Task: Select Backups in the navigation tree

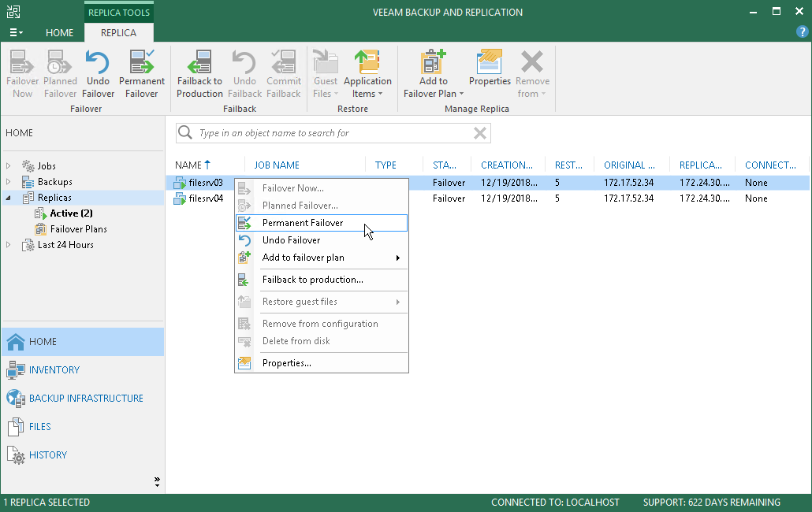Action: 55,181
